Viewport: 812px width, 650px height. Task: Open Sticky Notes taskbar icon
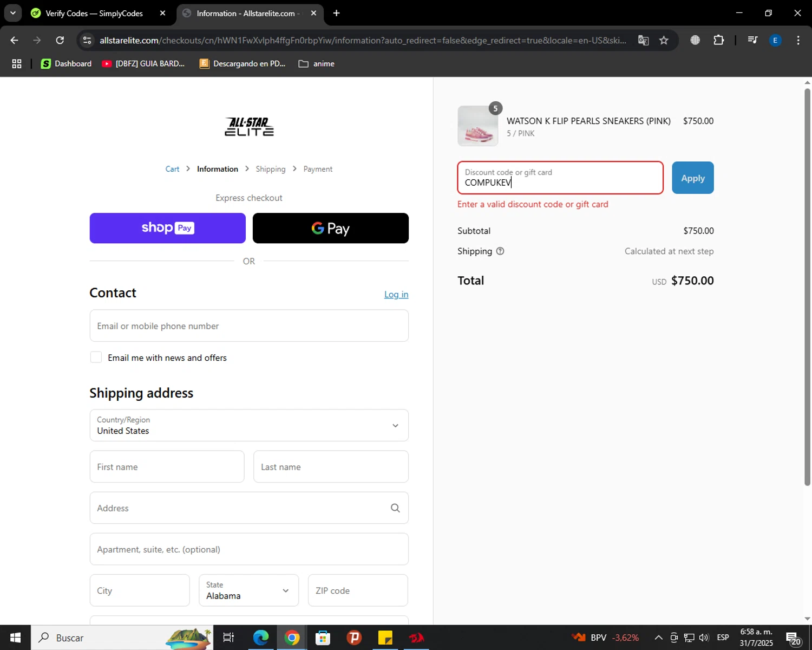tap(385, 638)
